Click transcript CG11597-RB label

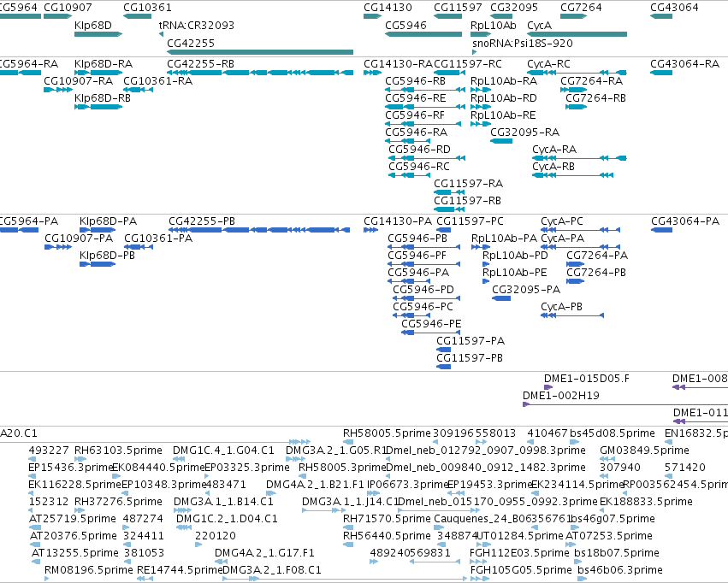(x=468, y=200)
